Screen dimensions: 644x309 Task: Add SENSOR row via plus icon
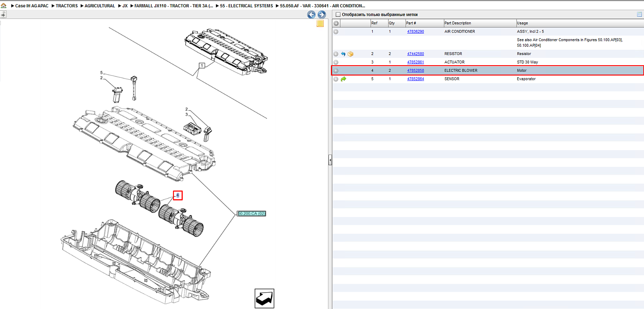click(x=336, y=79)
